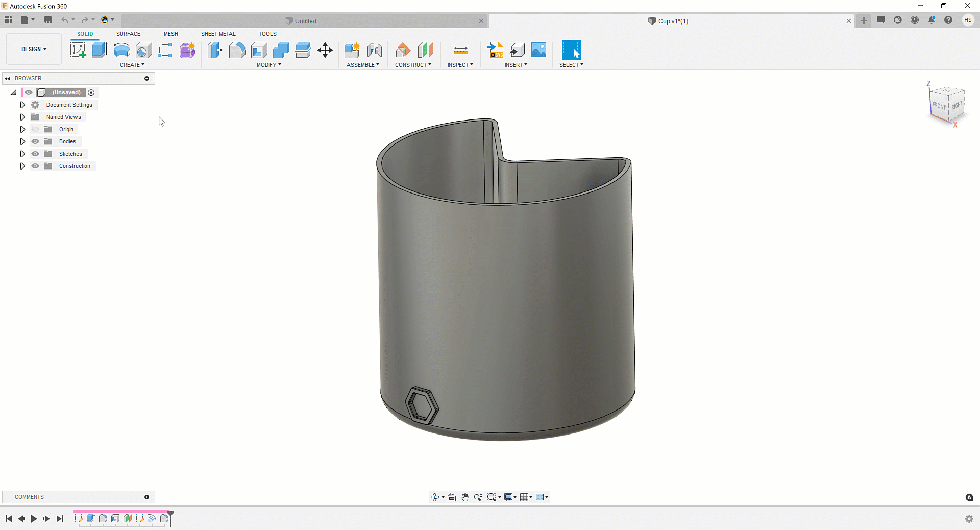Open the SHEET METAL tab
This screenshot has height=530, width=980.
coord(218,34)
